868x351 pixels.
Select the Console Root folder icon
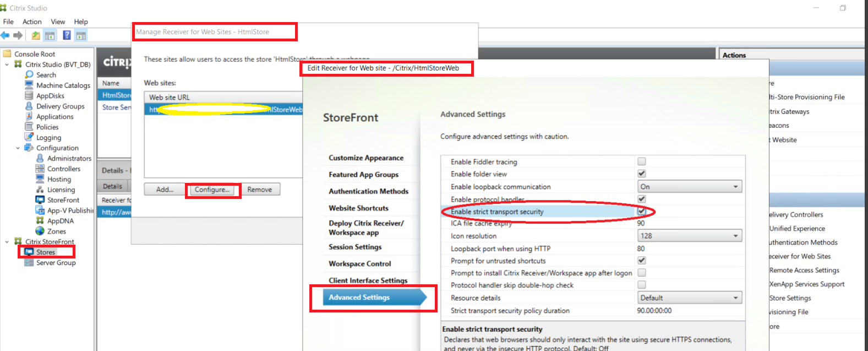7,53
